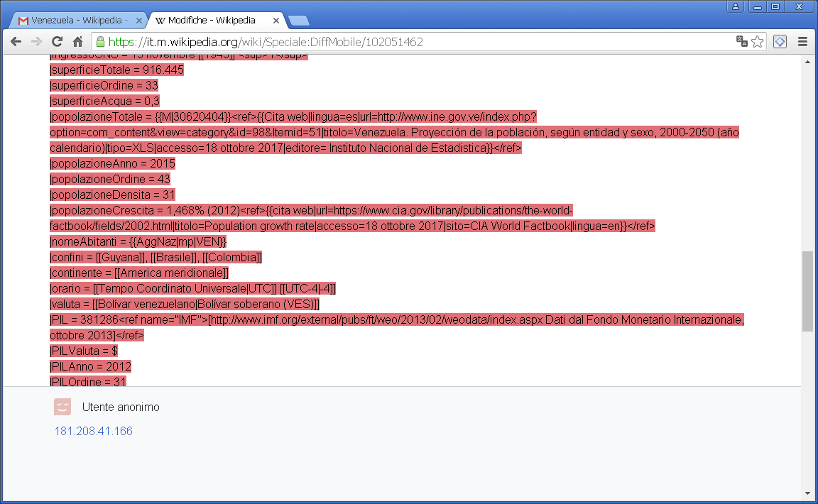
Task: Open the Translate page icon
Action: point(742,42)
